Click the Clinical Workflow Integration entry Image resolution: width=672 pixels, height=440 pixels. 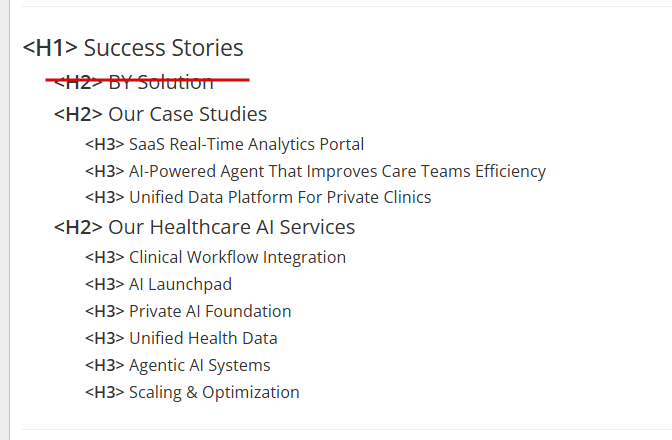pos(237,257)
